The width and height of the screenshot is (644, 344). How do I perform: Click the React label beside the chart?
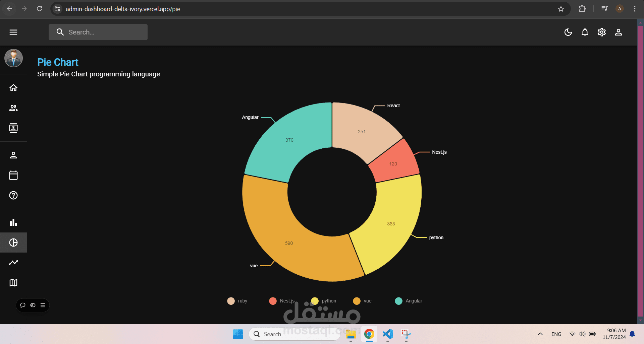393,106
